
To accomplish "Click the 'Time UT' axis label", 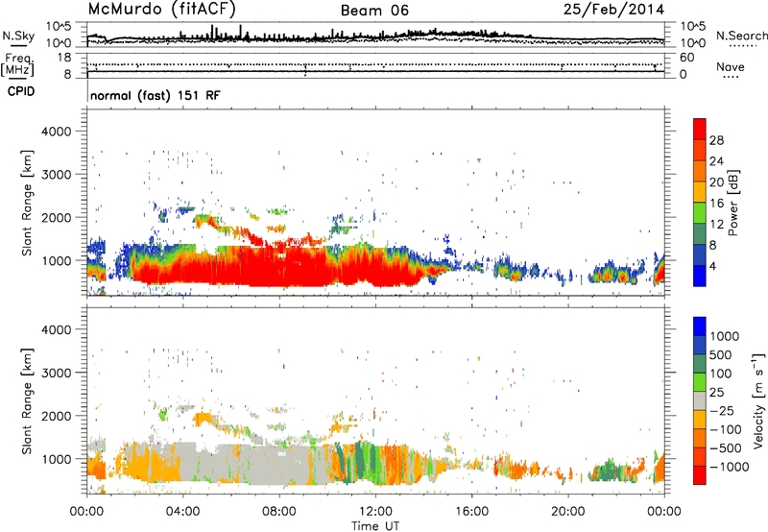I will (375, 526).
